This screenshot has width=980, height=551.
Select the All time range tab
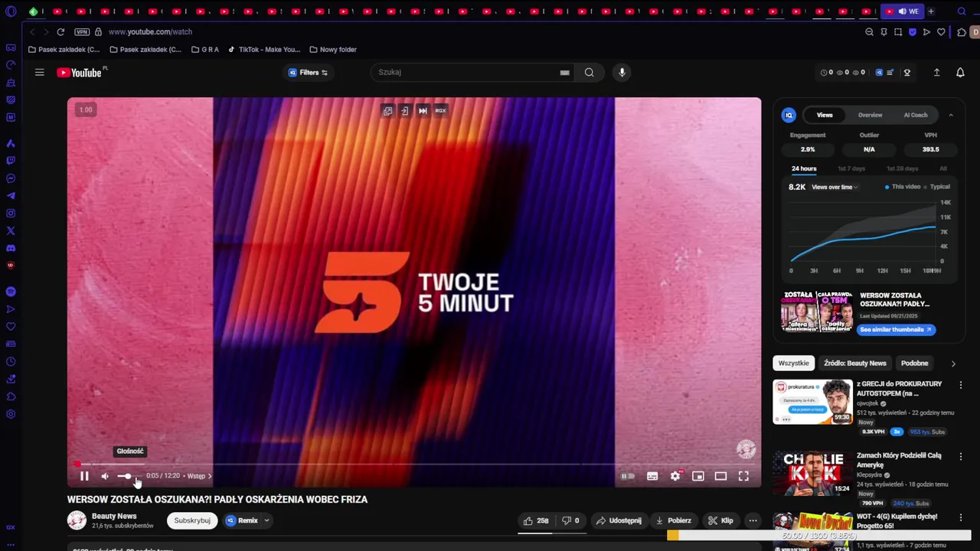943,168
